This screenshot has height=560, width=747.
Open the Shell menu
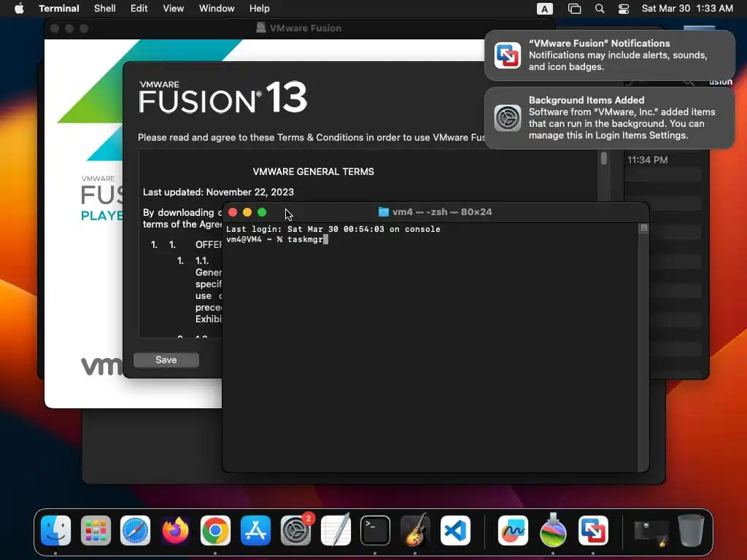pos(105,9)
